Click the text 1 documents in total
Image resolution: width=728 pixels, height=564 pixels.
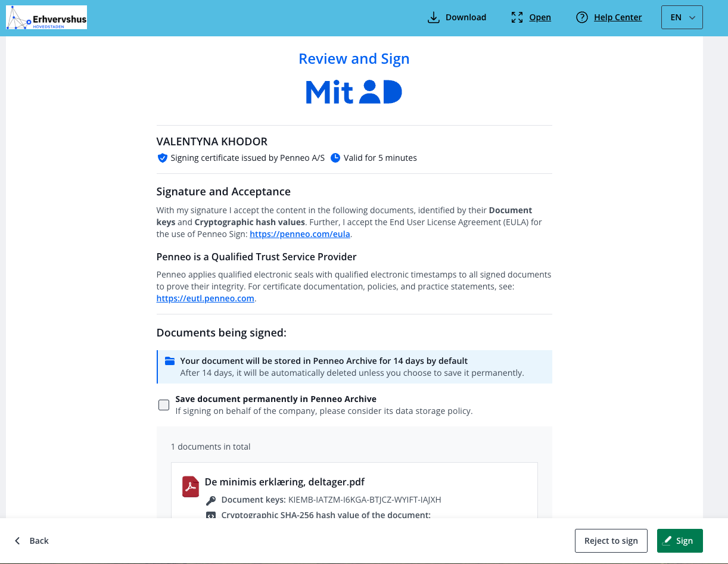[x=211, y=447]
